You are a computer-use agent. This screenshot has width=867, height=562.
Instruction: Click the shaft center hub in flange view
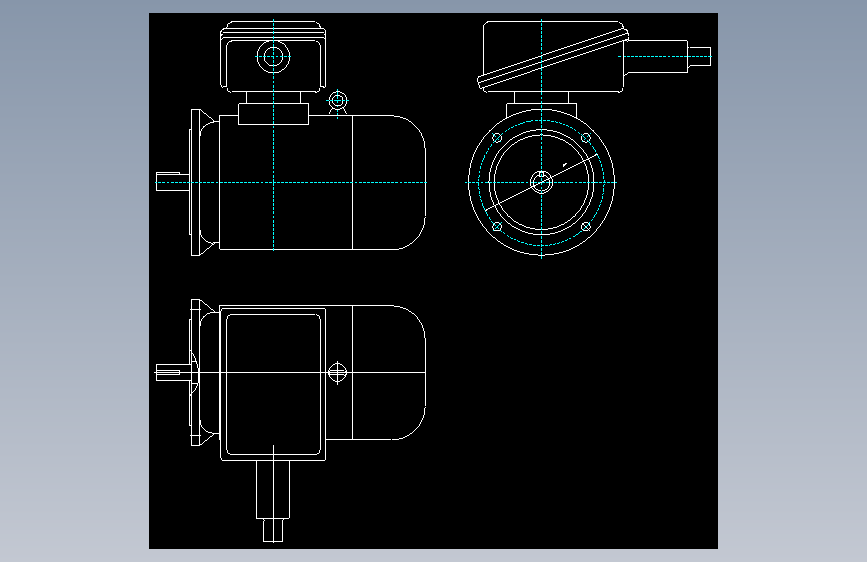coord(541,182)
